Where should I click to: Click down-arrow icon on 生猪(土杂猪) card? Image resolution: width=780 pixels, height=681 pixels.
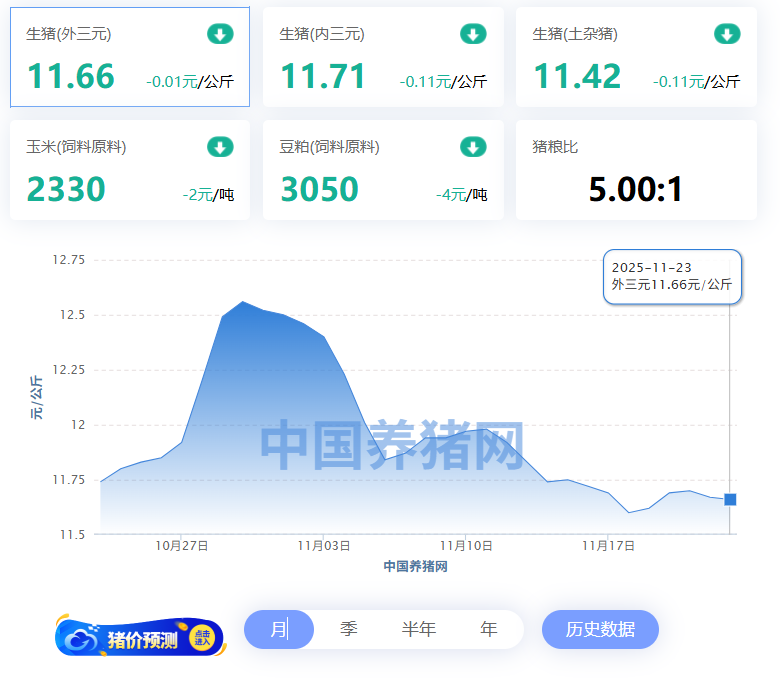click(727, 34)
